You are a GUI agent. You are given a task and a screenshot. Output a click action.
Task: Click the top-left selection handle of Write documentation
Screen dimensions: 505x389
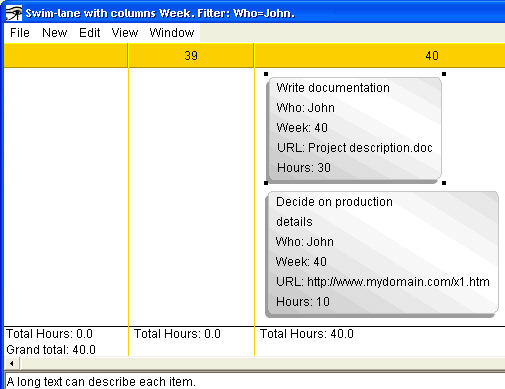pos(266,74)
